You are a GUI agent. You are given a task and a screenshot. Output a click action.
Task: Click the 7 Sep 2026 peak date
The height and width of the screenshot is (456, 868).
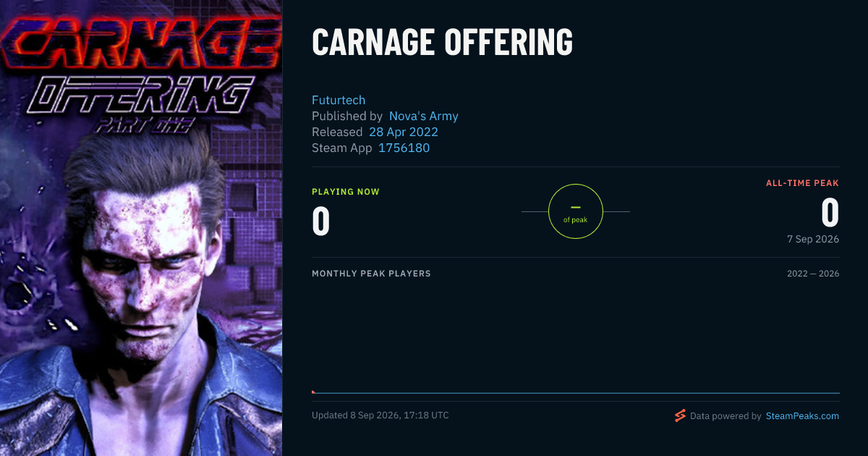[x=813, y=239]
